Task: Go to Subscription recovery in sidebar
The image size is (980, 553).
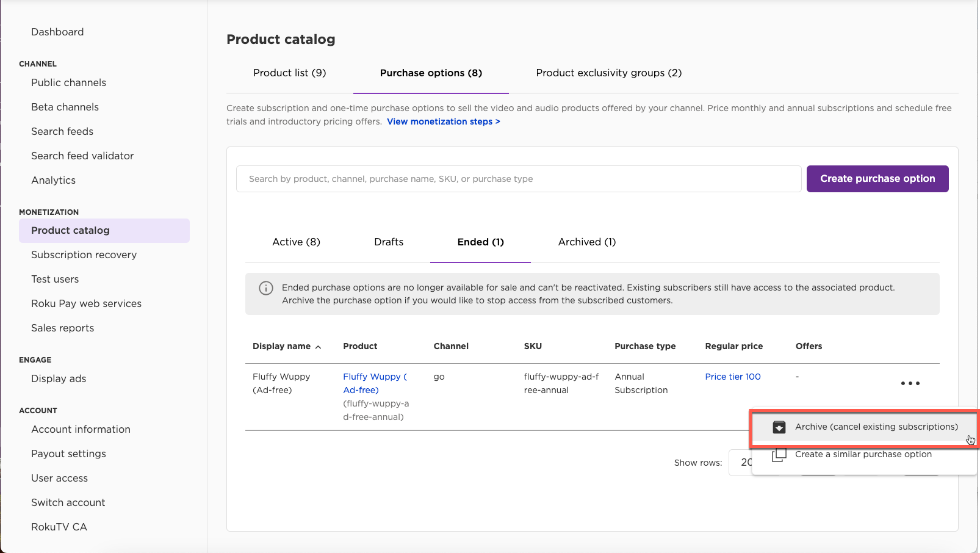Action: 84,255
